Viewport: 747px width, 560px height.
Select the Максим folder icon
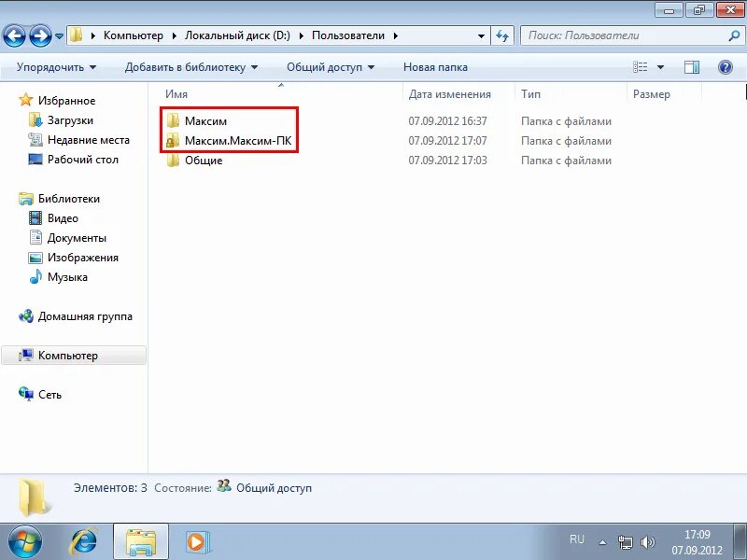pyautogui.click(x=173, y=120)
